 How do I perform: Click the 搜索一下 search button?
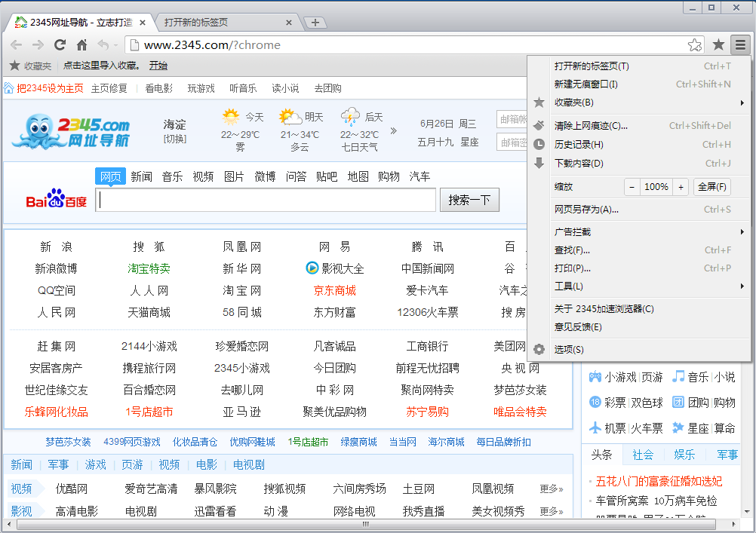click(469, 200)
